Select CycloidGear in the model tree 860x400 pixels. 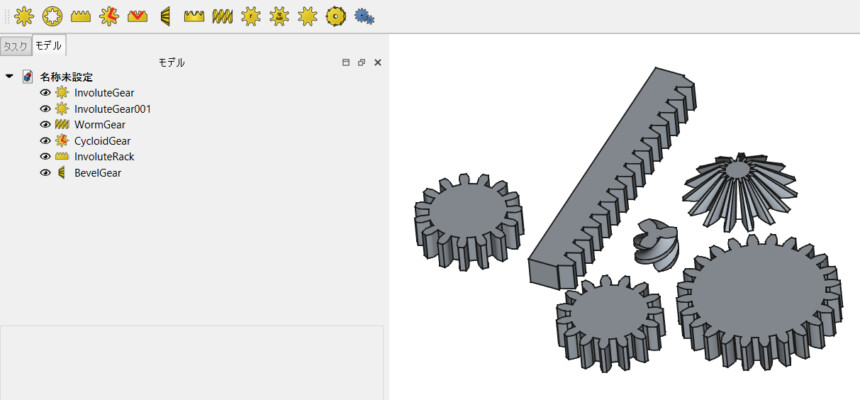click(x=103, y=140)
